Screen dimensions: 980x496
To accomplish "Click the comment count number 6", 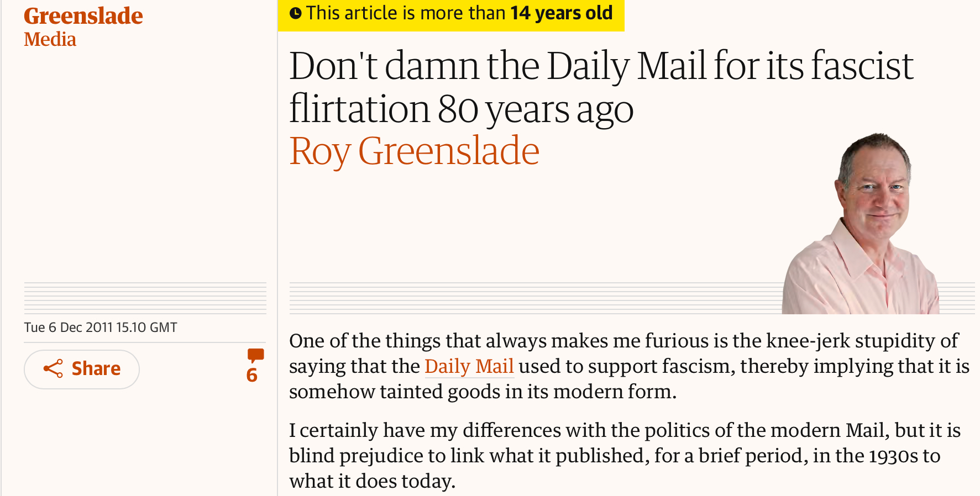I will coord(252,376).
